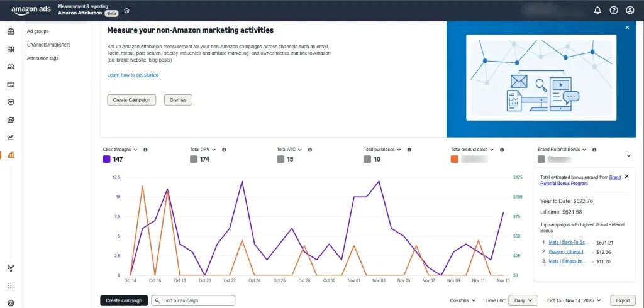Open the Google | Fitness I... campaign link
This screenshot has height=308, width=644.
(x=569, y=251)
